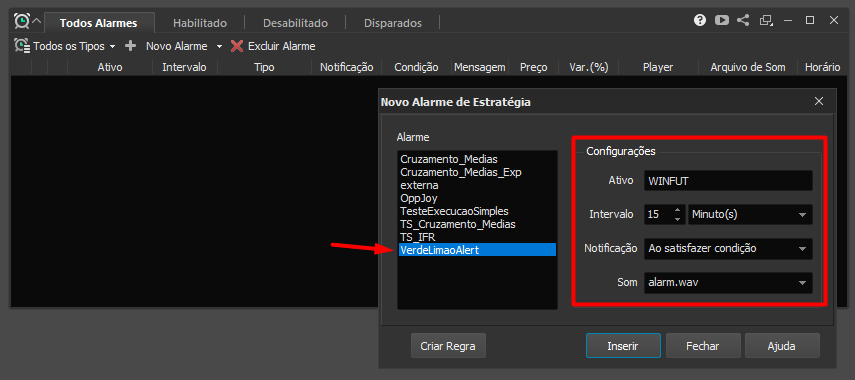Viewport: 855px width, 380px height.
Task: Click Novo Alarme button
Action: pyautogui.click(x=176, y=46)
